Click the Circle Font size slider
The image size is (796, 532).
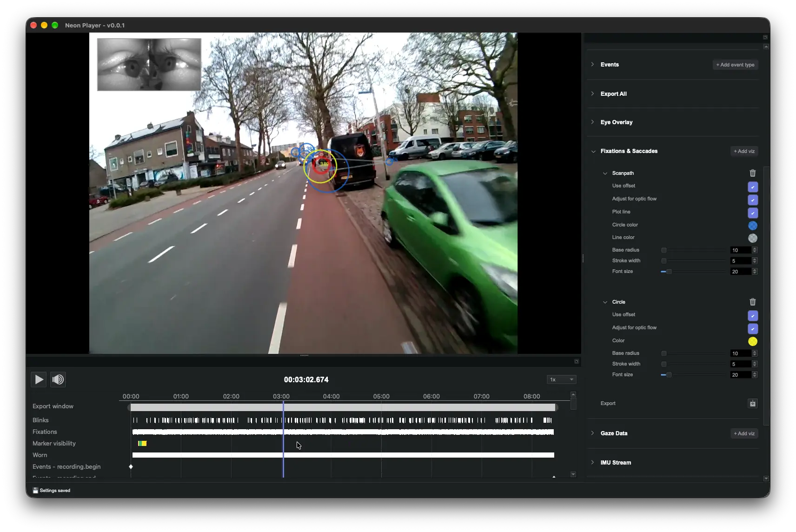point(693,375)
